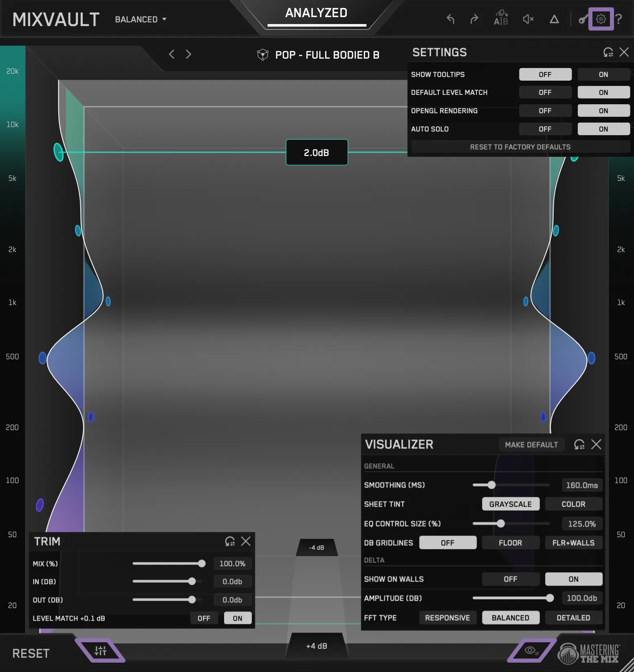The width and height of the screenshot is (634, 672).
Task: Click RESET TO FACTORY DEFAULTS
Action: 520,147
